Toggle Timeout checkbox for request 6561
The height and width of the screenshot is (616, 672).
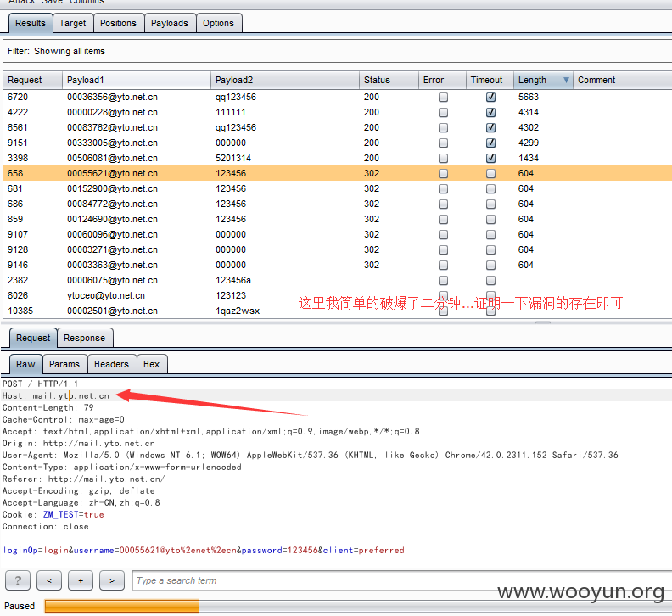click(x=490, y=128)
